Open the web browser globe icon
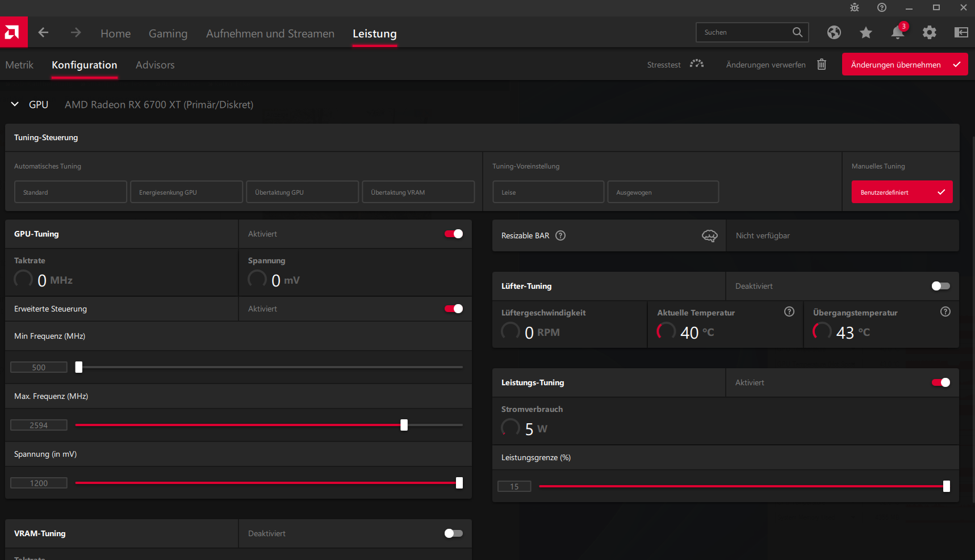The image size is (975, 560). 834,32
